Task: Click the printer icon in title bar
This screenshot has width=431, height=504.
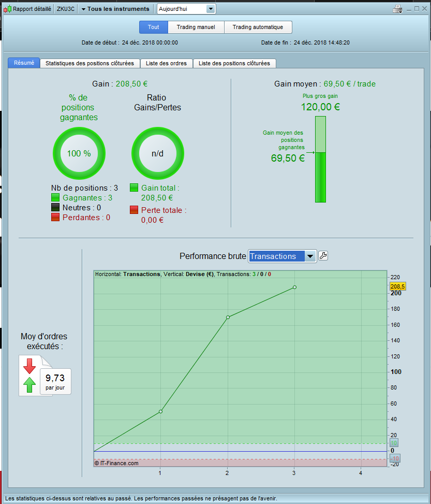Action: pos(397,9)
